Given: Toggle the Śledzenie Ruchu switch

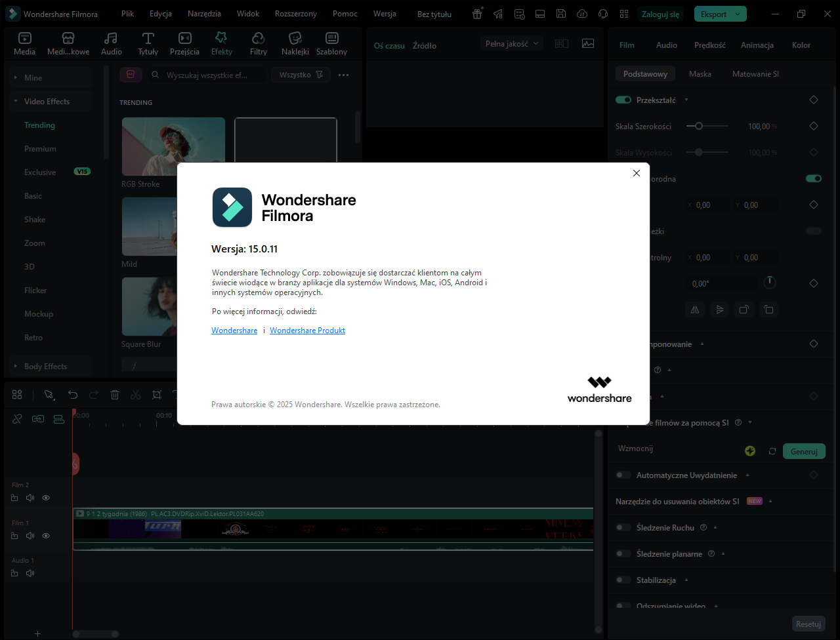Looking at the screenshot, I should point(623,527).
